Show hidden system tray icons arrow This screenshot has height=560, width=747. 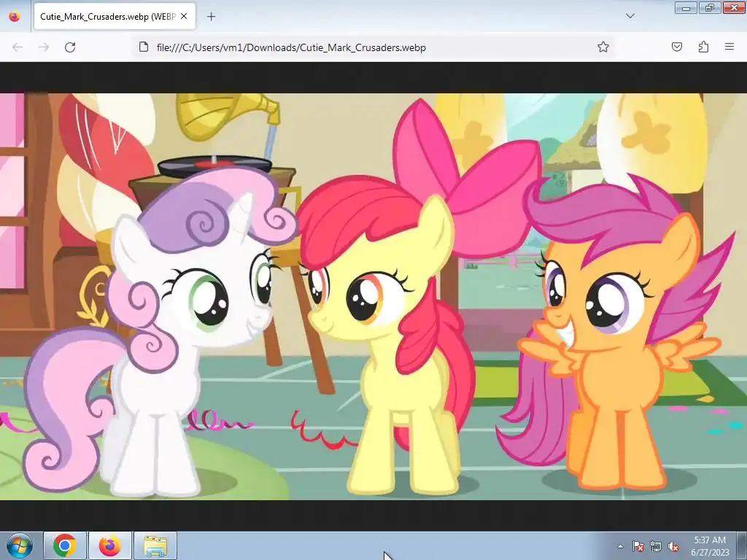620,546
